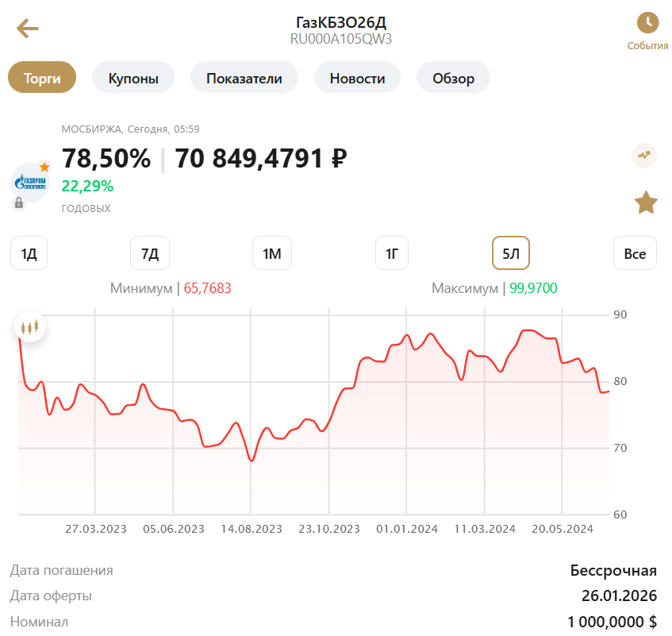
Task: Click the 14.08.2023 chart date label
Action: [252, 529]
